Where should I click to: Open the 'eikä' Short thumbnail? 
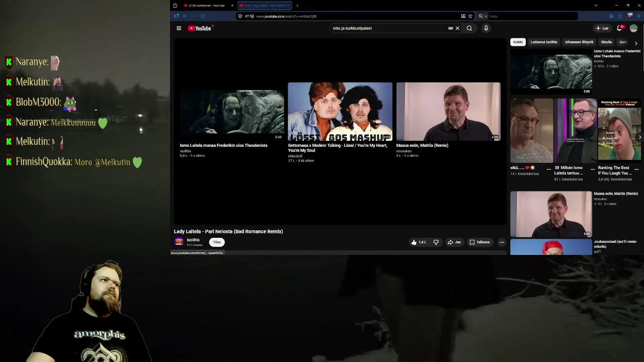click(x=531, y=130)
